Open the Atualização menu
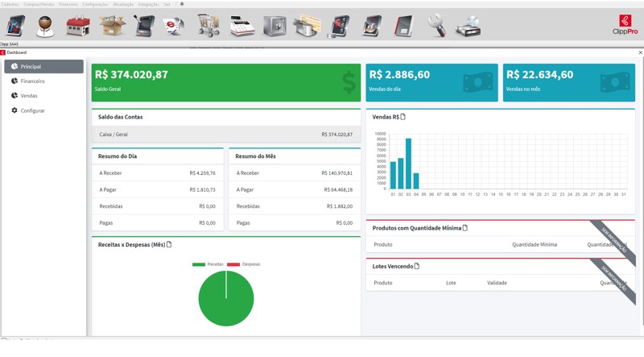This screenshot has width=644, height=357. [123, 4]
